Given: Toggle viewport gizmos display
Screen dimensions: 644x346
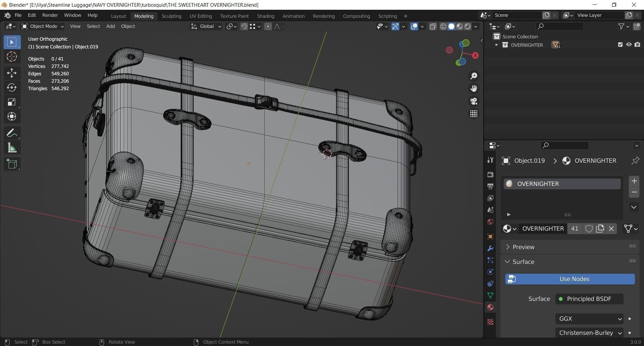Looking at the screenshot, I should pos(395,26).
